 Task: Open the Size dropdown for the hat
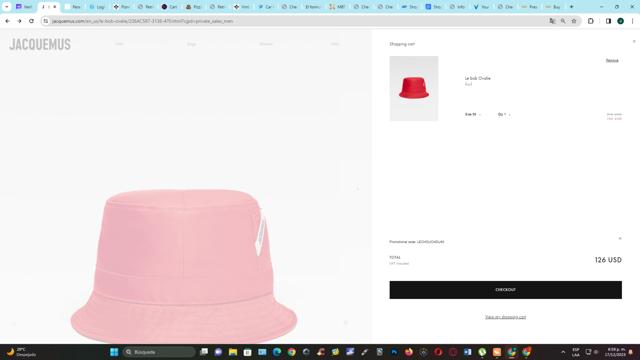point(473,114)
